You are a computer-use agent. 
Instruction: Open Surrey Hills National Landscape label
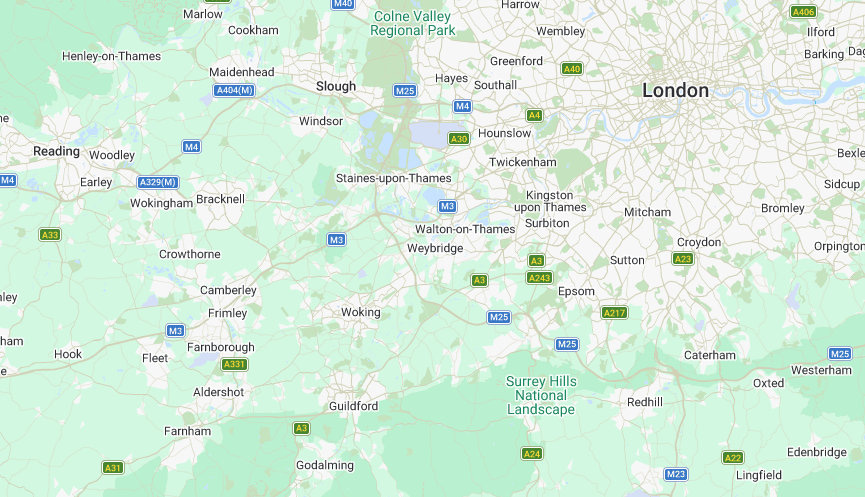pos(541,395)
